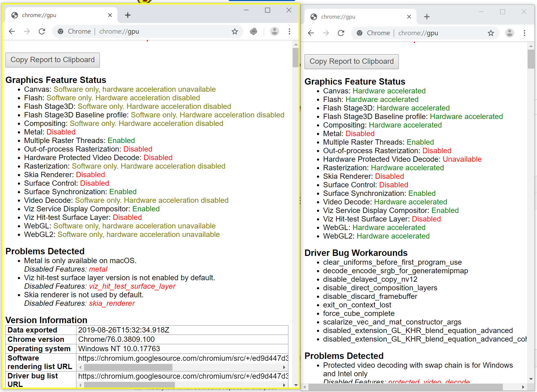This screenshot has height=392, width=537.
Task: Reload the page in right Chrome window
Action: 341,33
